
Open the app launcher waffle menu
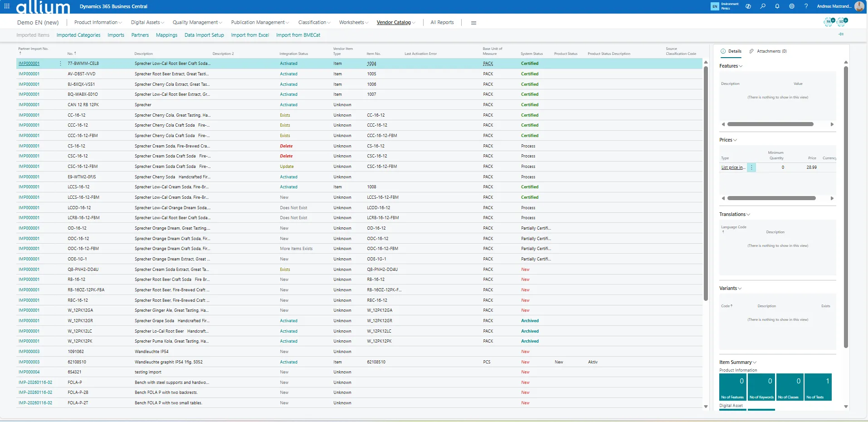(x=7, y=6)
